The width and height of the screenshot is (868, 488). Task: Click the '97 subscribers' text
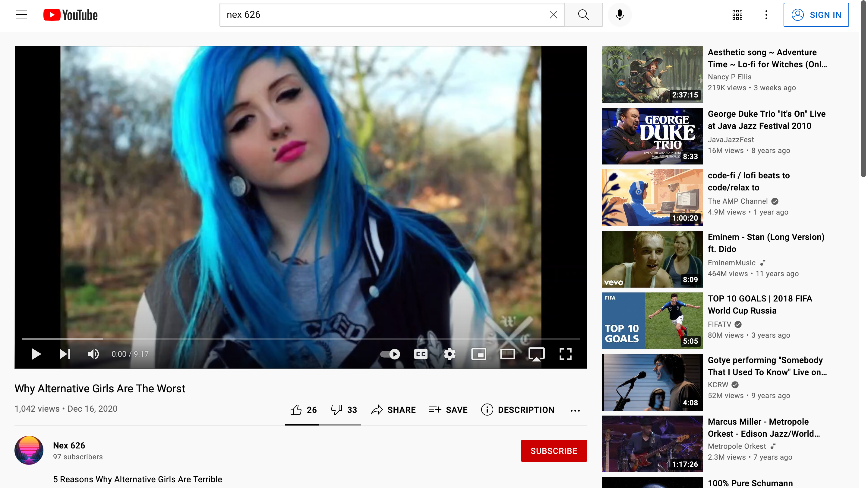[x=78, y=457]
